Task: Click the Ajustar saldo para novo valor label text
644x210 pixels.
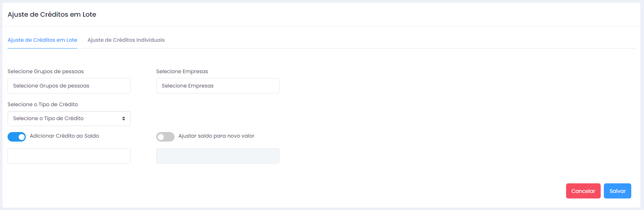Action: pyautogui.click(x=216, y=136)
